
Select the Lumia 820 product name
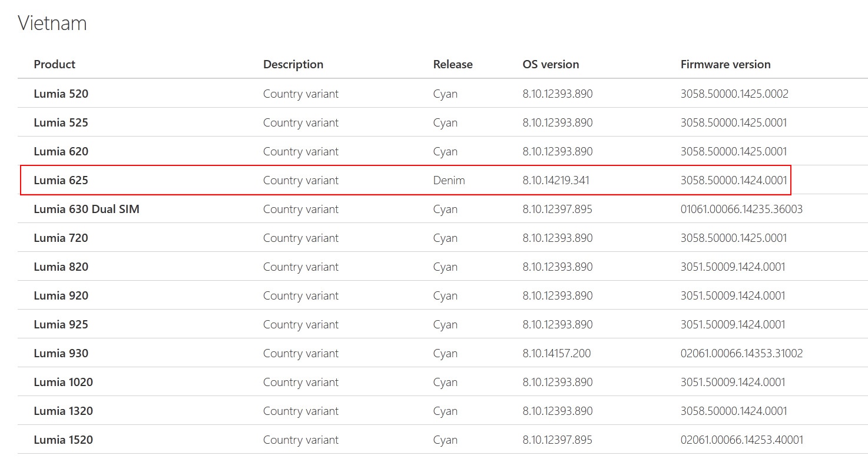point(61,267)
